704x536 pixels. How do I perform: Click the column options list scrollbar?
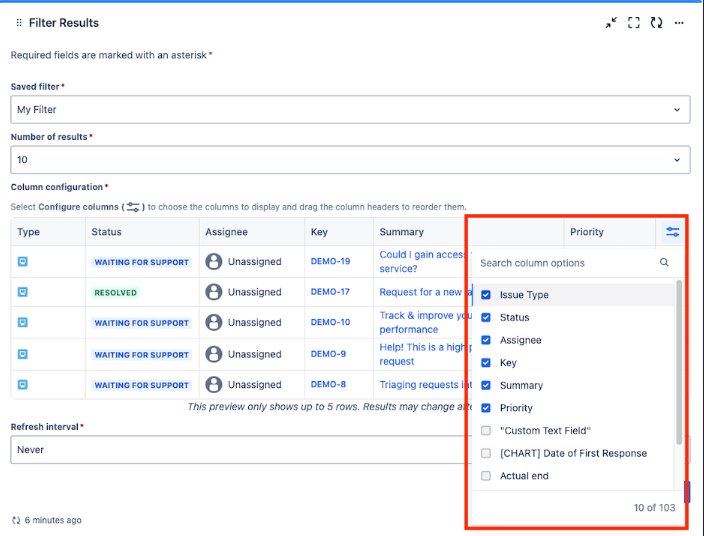[x=679, y=362]
